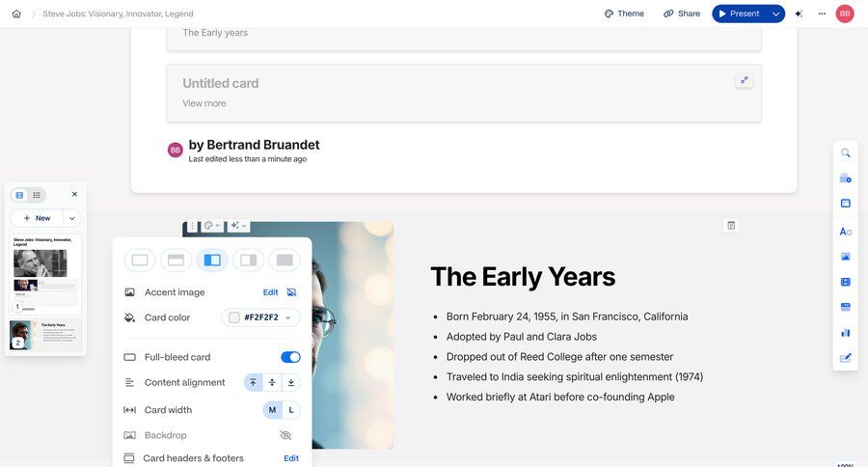Close the slide navigation panel
868x467 pixels.
(74, 194)
